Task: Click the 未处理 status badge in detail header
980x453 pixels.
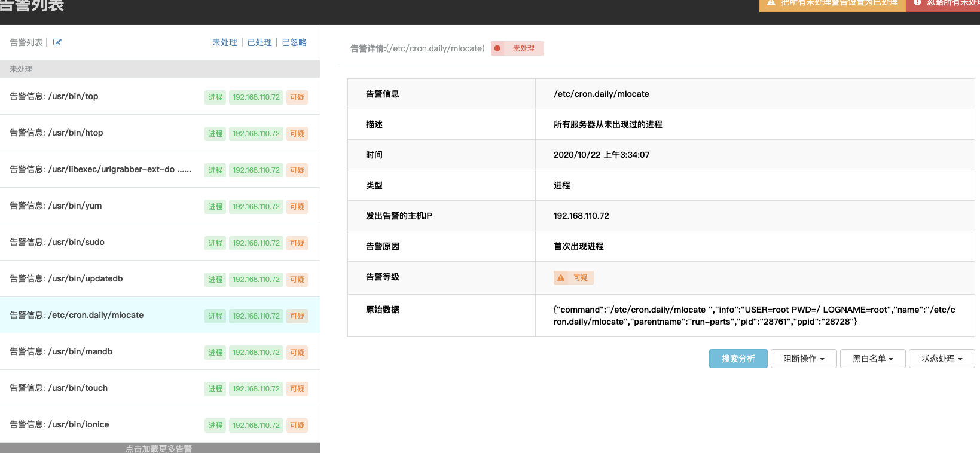Action: pos(517,48)
